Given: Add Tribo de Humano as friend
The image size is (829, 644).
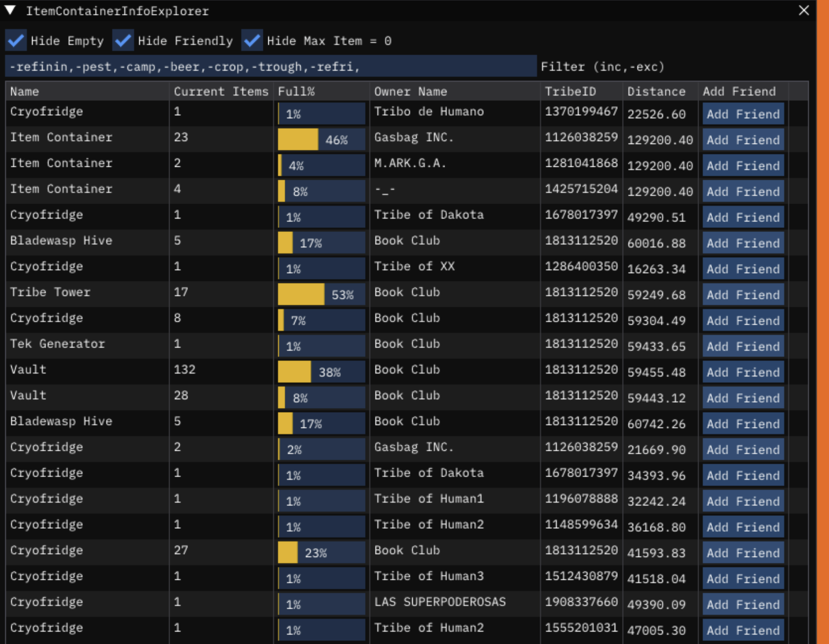Looking at the screenshot, I should point(743,114).
